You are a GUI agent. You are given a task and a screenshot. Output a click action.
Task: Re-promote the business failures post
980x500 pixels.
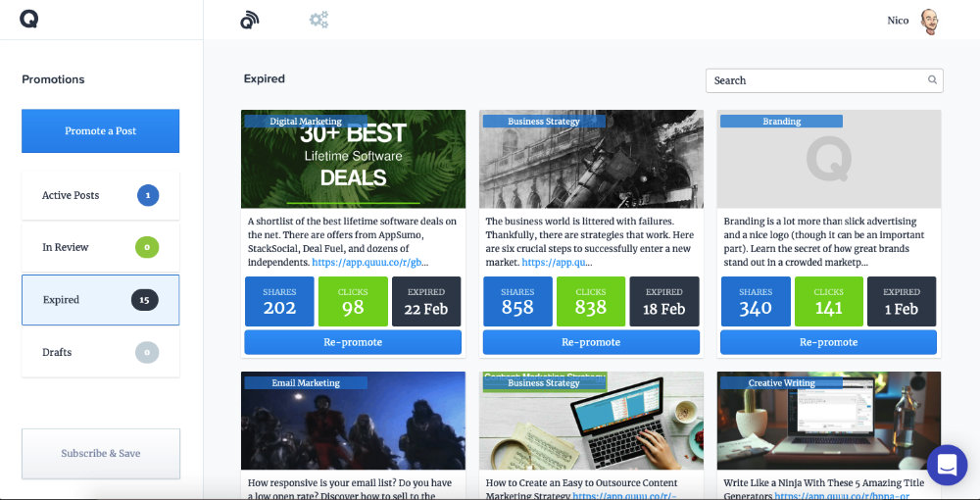click(x=591, y=342)
